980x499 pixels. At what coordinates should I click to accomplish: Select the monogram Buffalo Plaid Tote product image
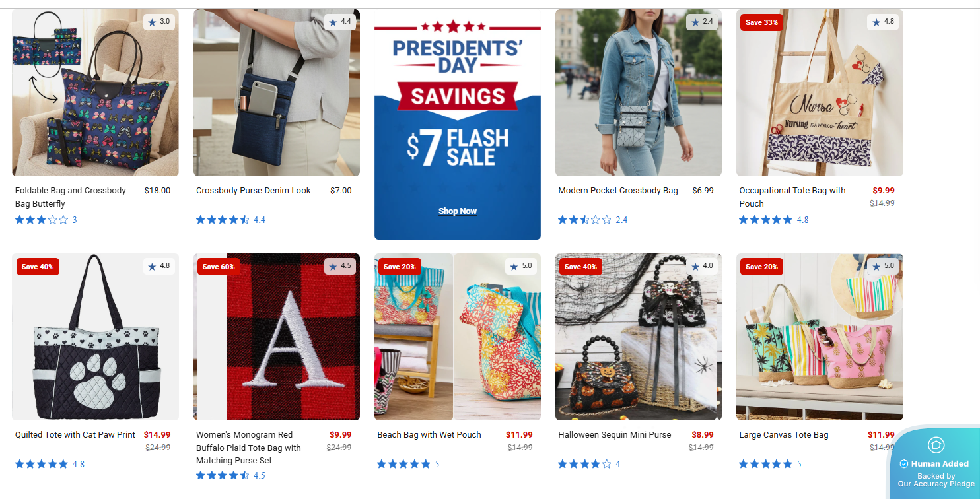tap(277, 337)
